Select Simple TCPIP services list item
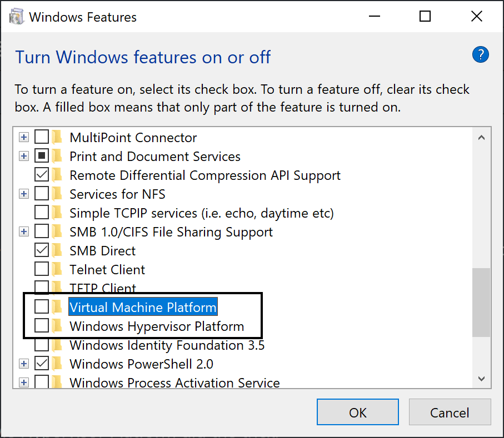This screenshot has width=504, height=438. coord(202,213)
